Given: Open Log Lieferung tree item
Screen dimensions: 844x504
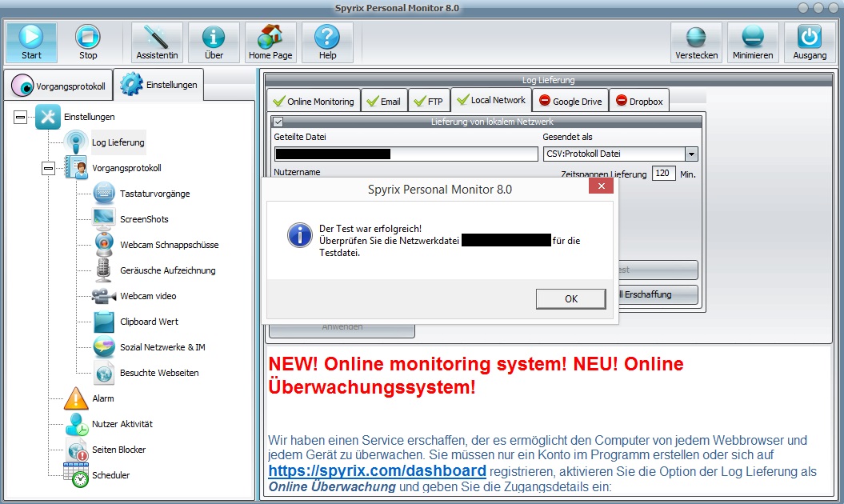Looking at the screenshot, I should point(118,142).
